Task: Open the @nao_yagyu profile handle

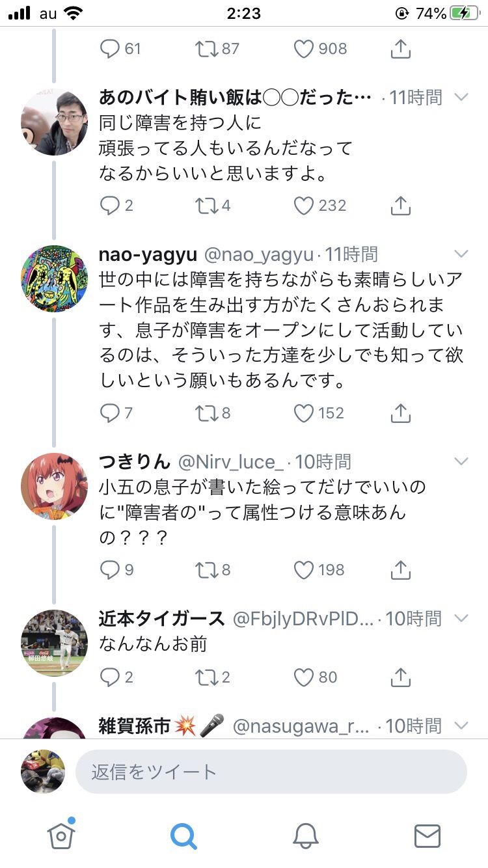Action: coord(260,254)
